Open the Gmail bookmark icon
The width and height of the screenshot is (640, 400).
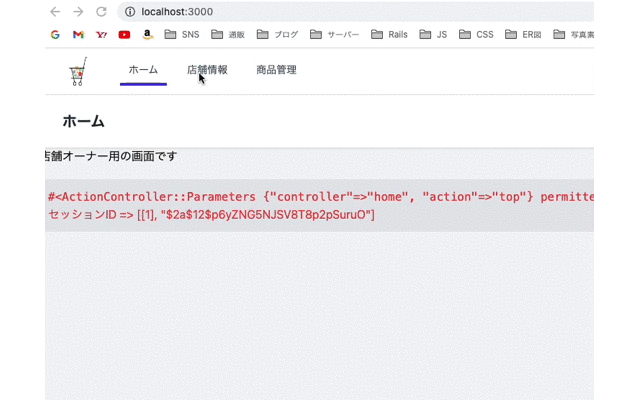78,34
